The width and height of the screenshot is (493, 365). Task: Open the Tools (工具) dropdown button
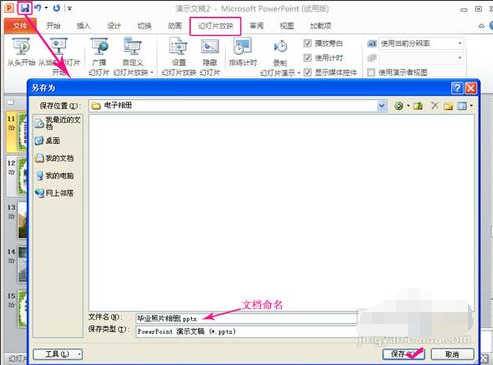(58, 354)
